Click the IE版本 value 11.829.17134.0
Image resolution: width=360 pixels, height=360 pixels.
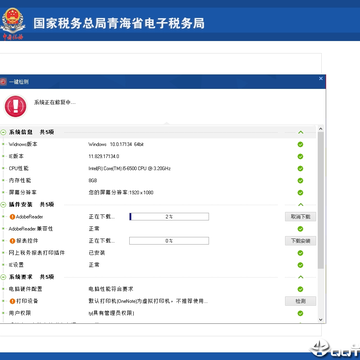click(104, 156)
